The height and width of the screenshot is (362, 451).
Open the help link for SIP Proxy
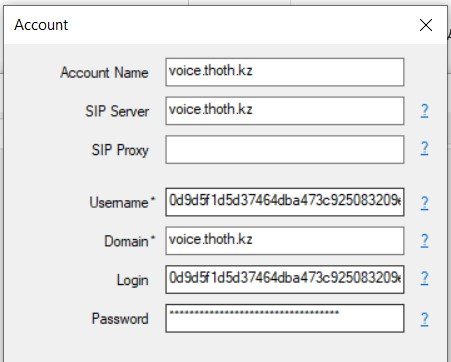(x=424, y=148)
